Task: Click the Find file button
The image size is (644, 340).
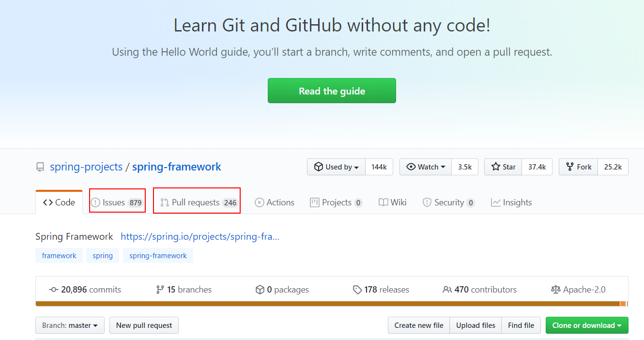Action: click(x=521, y=325)
